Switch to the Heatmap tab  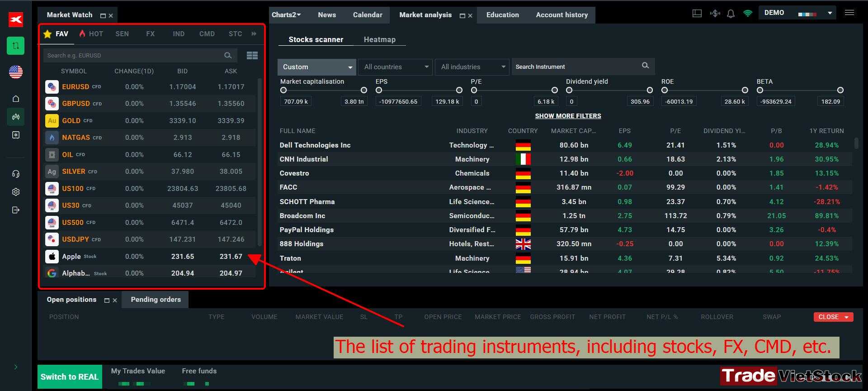click(x=380, y=39)
